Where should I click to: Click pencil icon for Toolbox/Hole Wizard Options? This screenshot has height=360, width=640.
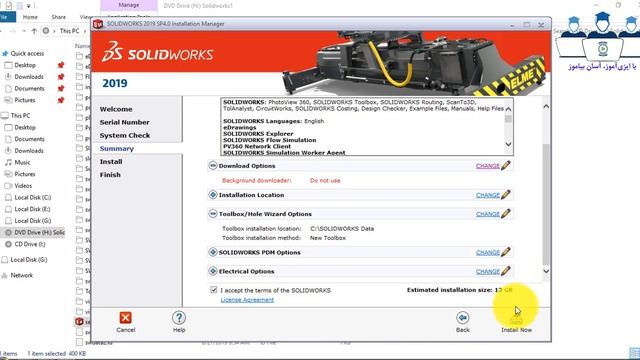506,213
